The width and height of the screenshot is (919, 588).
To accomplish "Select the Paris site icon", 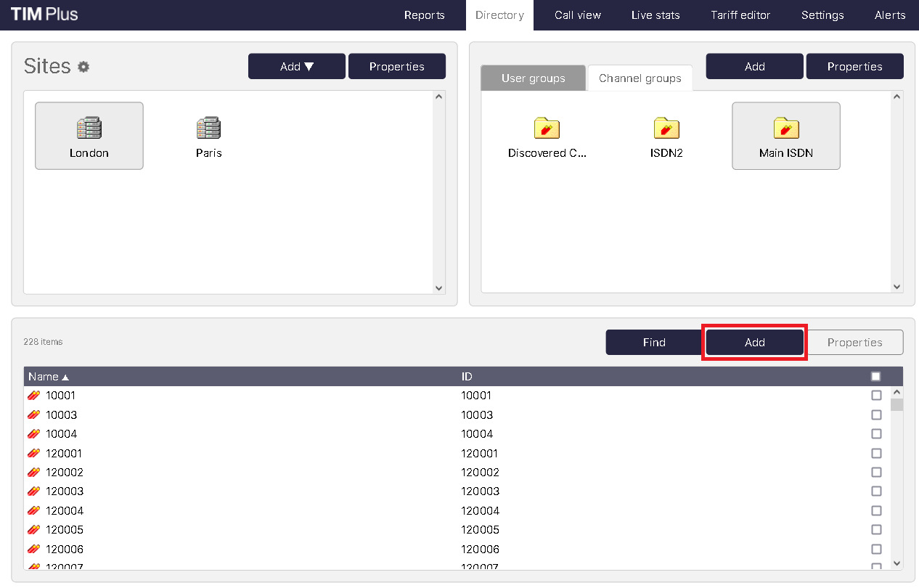I will (208, 128).
